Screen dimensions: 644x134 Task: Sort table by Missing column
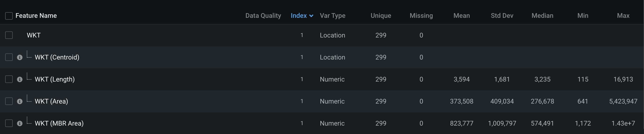coord(421,16)
